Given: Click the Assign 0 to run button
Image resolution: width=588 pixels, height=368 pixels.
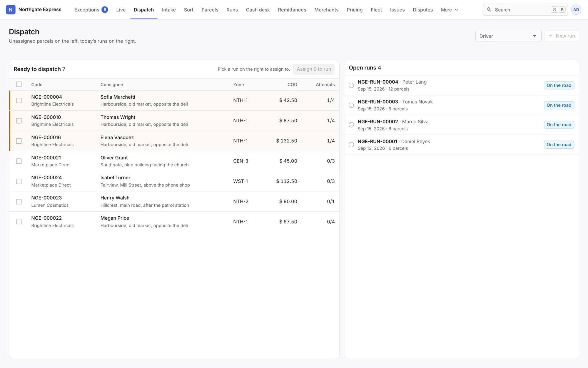Looking at the screenshot, I should 314,69.
